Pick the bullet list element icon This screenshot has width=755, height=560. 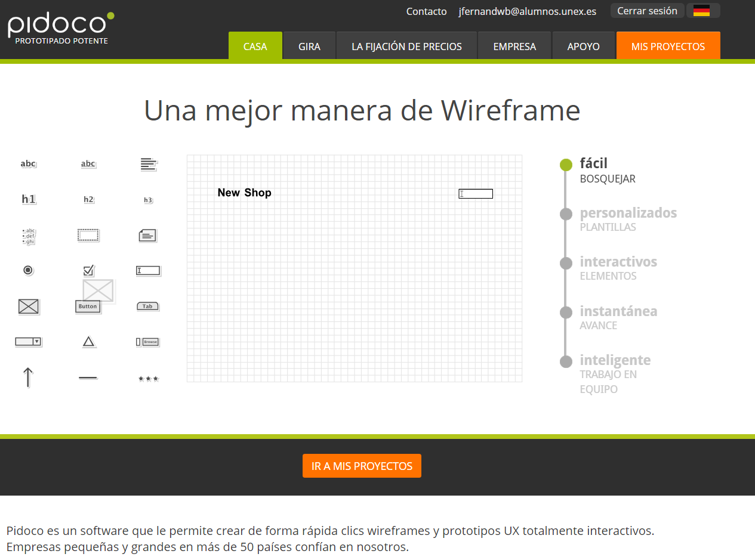[28, 235]
